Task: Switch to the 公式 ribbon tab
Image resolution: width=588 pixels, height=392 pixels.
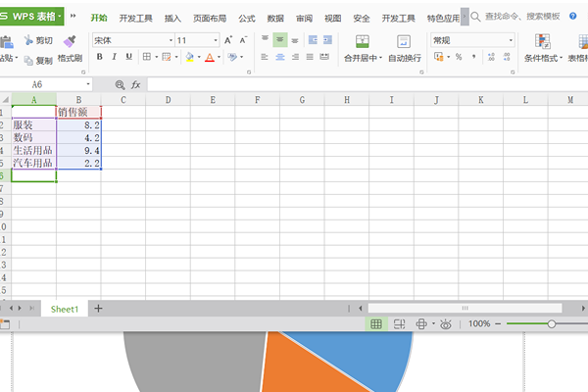Action: (x=247, y=18)
